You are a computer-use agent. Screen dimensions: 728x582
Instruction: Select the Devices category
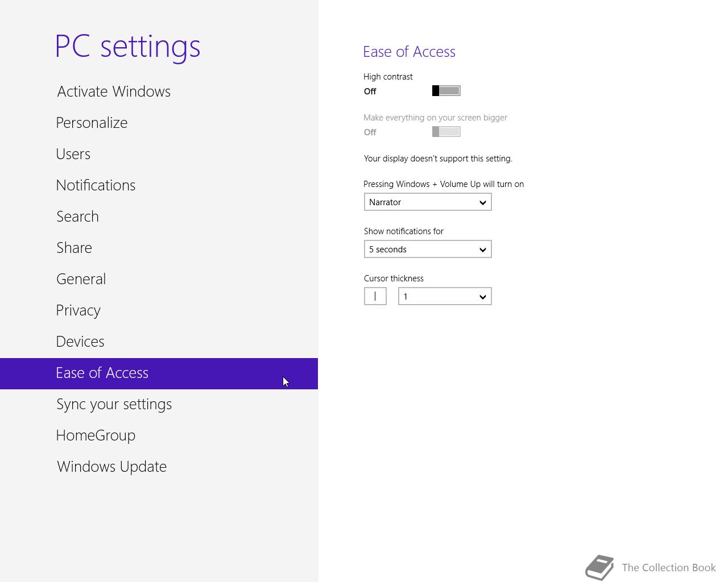pos(159,342)
